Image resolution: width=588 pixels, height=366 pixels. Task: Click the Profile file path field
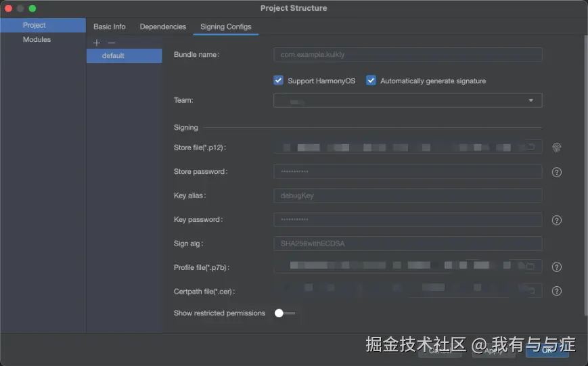(x=407, y=267)
